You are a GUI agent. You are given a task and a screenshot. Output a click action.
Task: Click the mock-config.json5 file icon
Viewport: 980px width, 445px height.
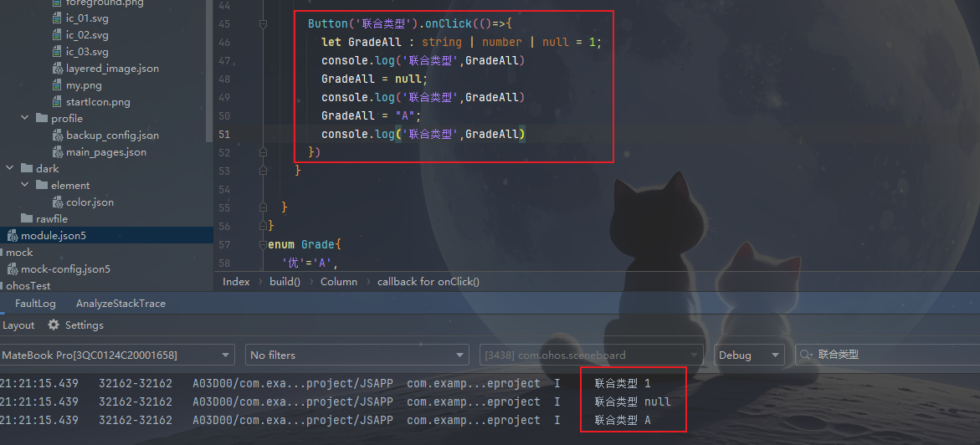pyautogui.click(x=13, y=269)
